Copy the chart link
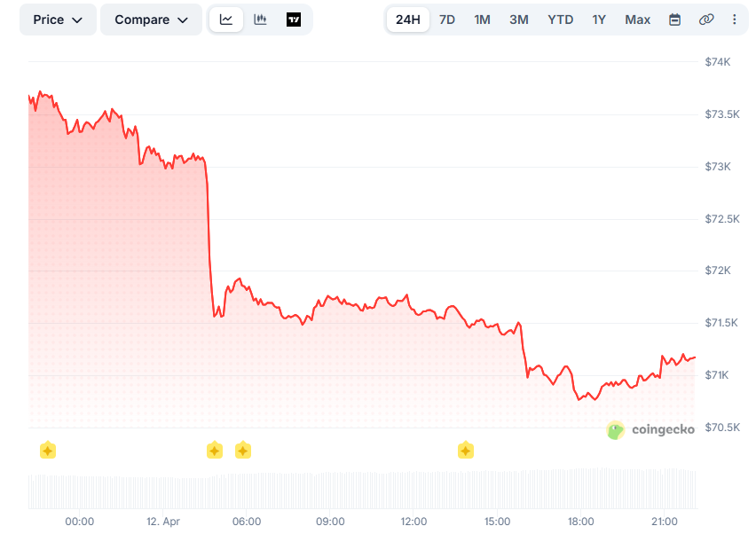The image size is (756, 534). 706,20
